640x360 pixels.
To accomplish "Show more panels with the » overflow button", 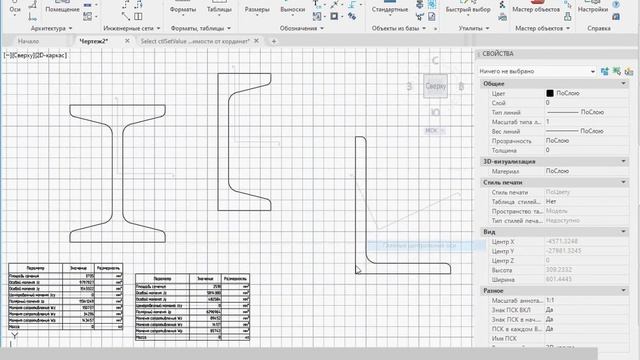I will click(x=435, y=29).
